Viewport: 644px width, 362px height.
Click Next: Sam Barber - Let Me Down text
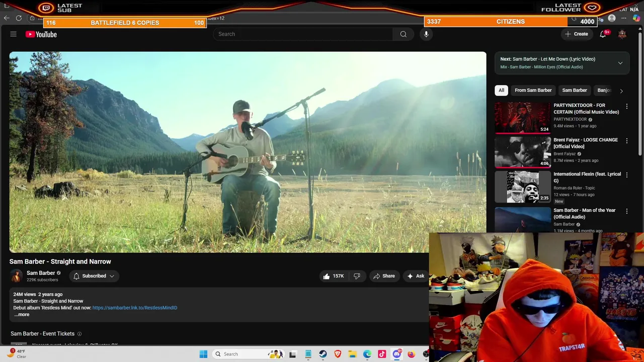pos(547,59)
